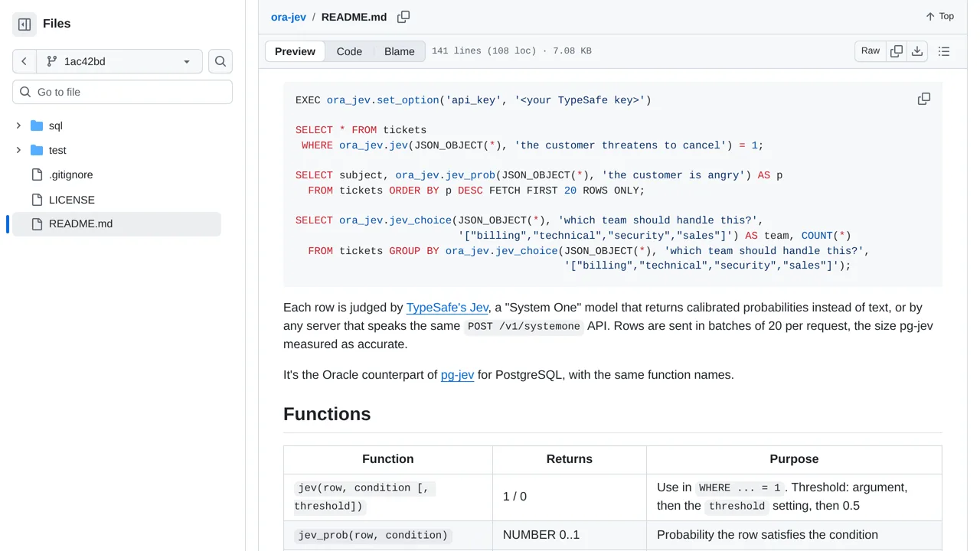Open the ora-jev repository link
The height and width of the screenshot is (551, 980).
point(289,17)
